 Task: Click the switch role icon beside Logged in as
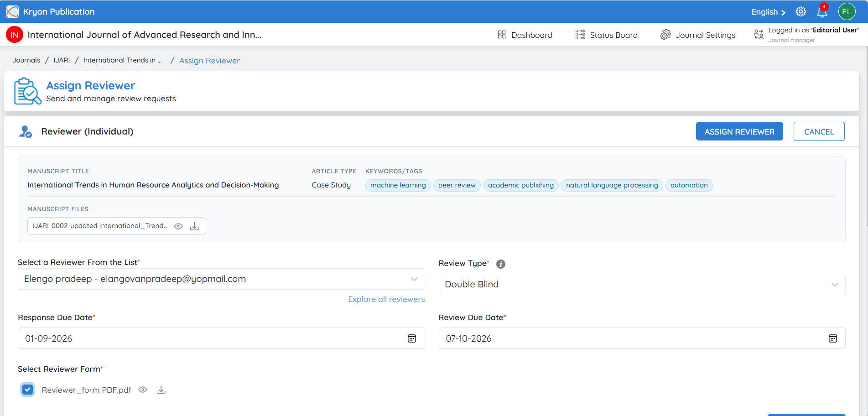pyautogui.click(x=759, y=35)
